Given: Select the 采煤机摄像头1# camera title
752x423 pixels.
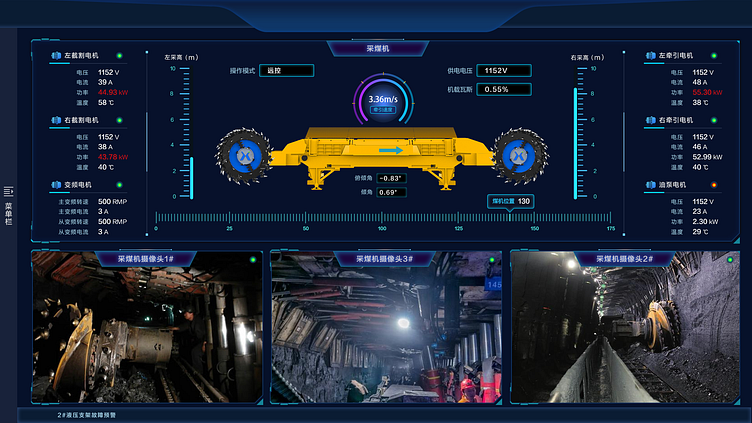Looking at the screenshot, I should pos(146,259).
